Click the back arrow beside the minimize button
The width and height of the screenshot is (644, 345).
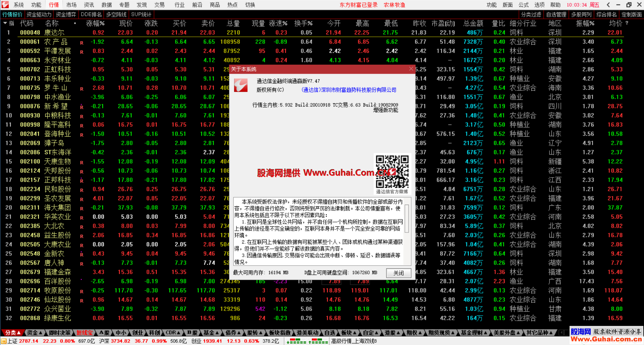[x=608, y=5]
